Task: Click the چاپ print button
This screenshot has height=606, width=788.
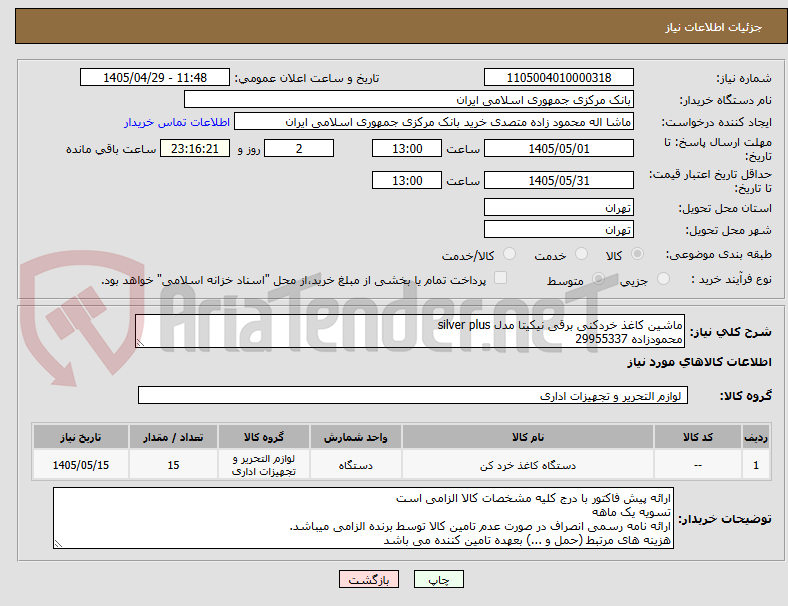Action: point(439,579)
